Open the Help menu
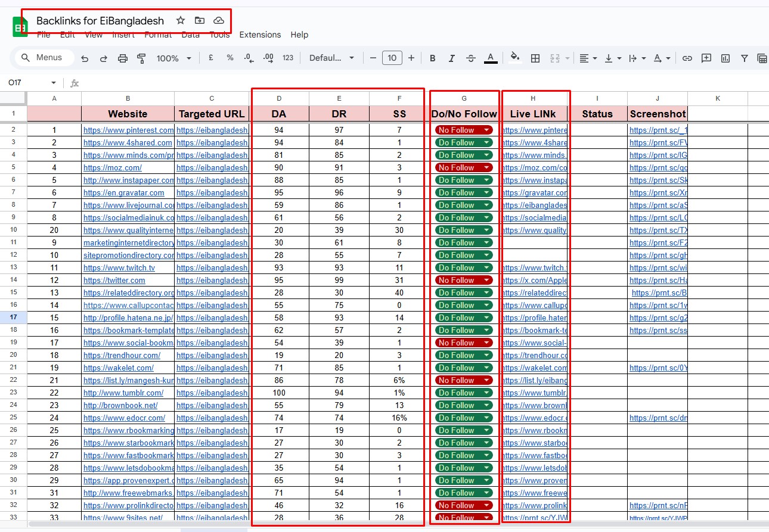Viewport: 769px width, 532px height. [299, 35]
